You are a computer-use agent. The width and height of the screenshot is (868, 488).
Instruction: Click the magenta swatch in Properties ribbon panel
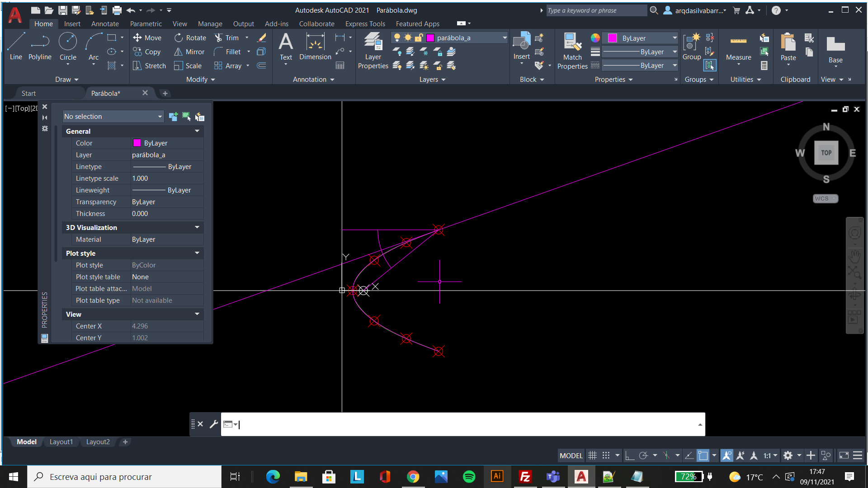pyautogui.click(x=613, y=38)
